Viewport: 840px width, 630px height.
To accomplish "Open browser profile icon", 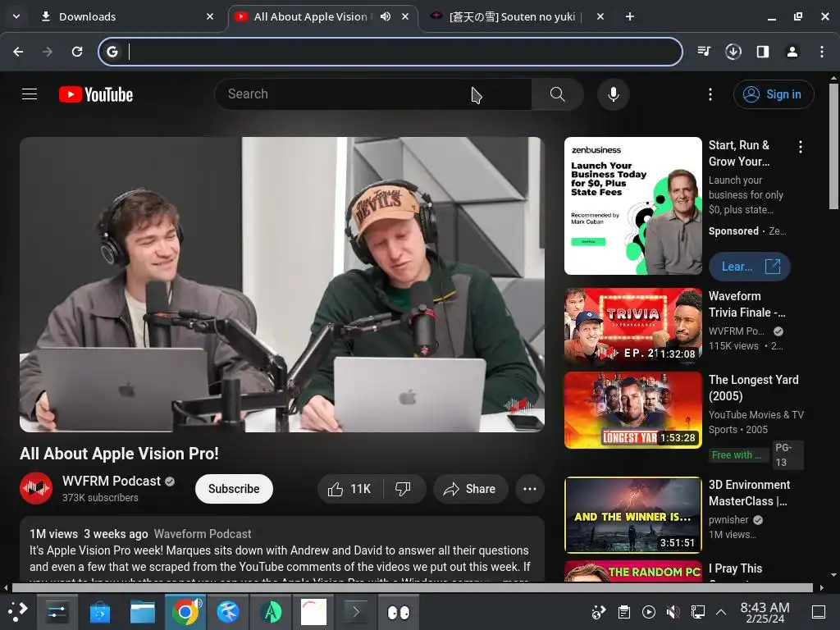I will [792, 52].
